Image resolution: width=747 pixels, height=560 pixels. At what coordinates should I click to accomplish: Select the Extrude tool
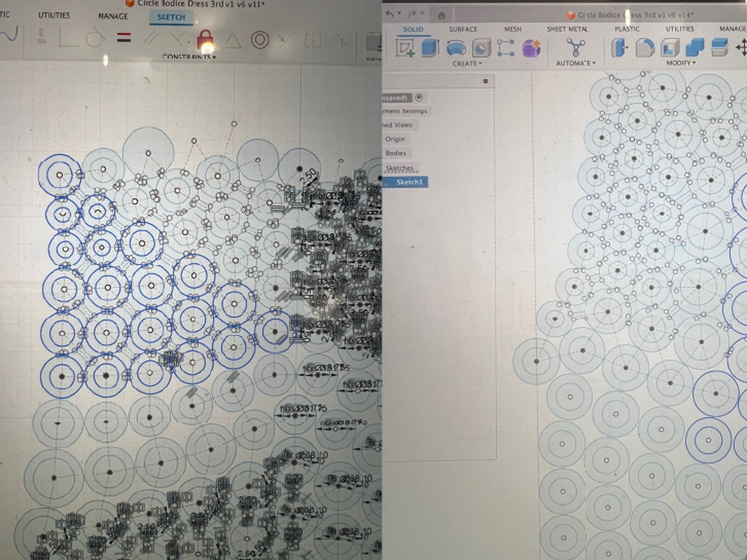(430, 48)
